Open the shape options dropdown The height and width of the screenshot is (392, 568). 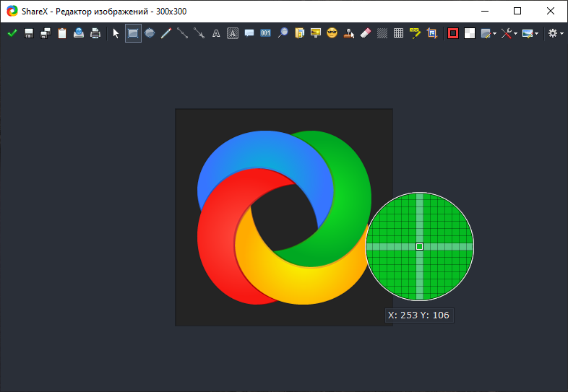489,33
